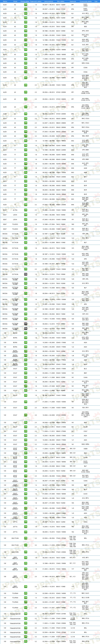The image size is (100, 644).
Task: Click petrol icon in Audi A3 AVU, BFQ row
Action: tap(26, 13)
